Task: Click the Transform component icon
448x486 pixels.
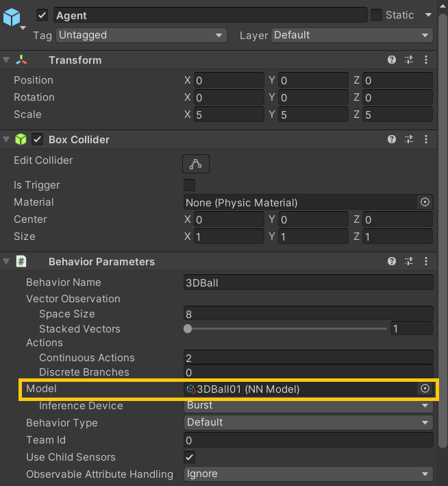Action: 21,60
